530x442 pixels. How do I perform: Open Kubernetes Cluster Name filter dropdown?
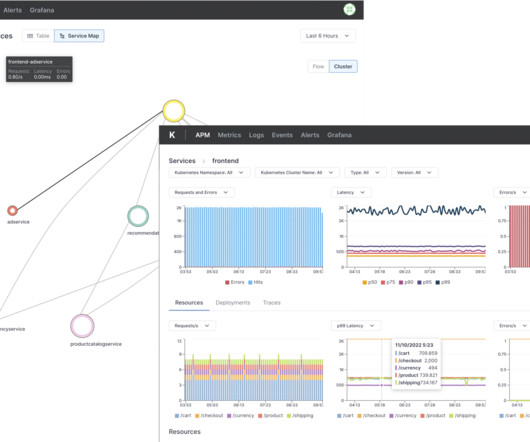point(297,173)
